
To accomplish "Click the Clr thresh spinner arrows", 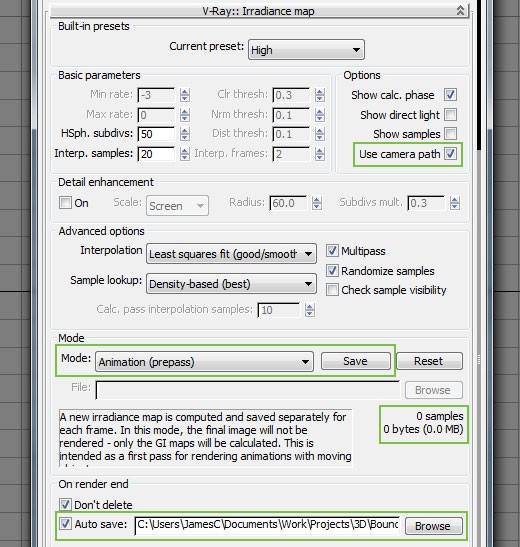I will pos(319,95).
